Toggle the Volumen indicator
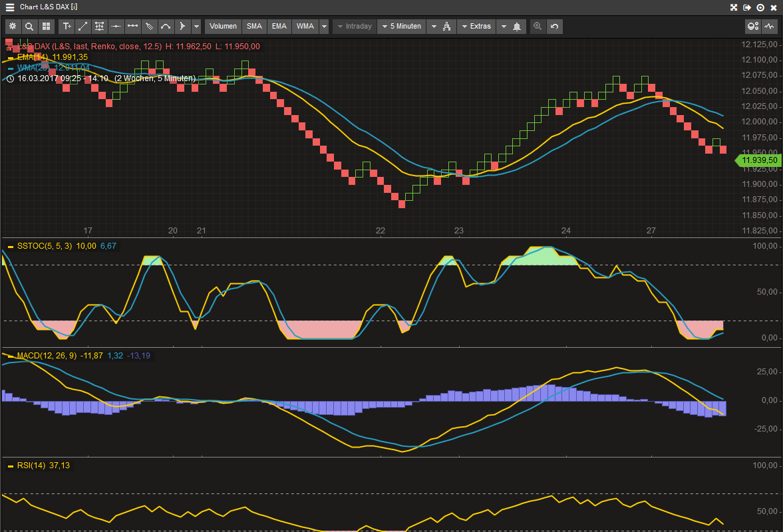The height and width of the screenshot is (532, 783). (223, 26)
